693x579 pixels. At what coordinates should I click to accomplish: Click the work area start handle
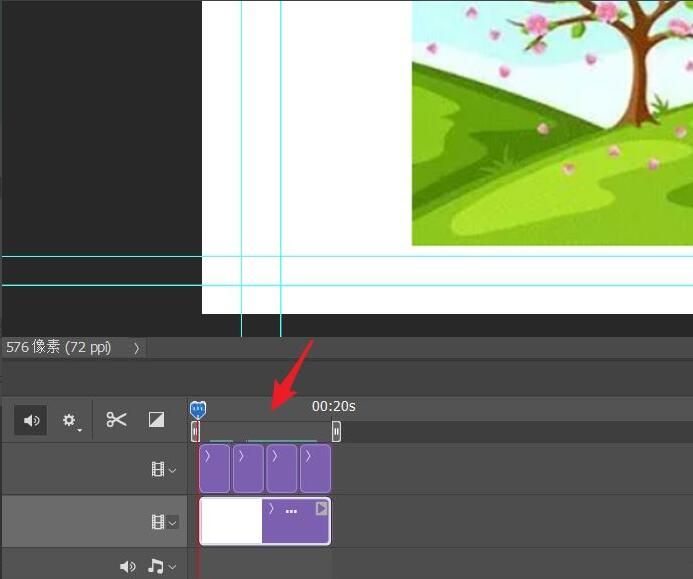(196, 431)
